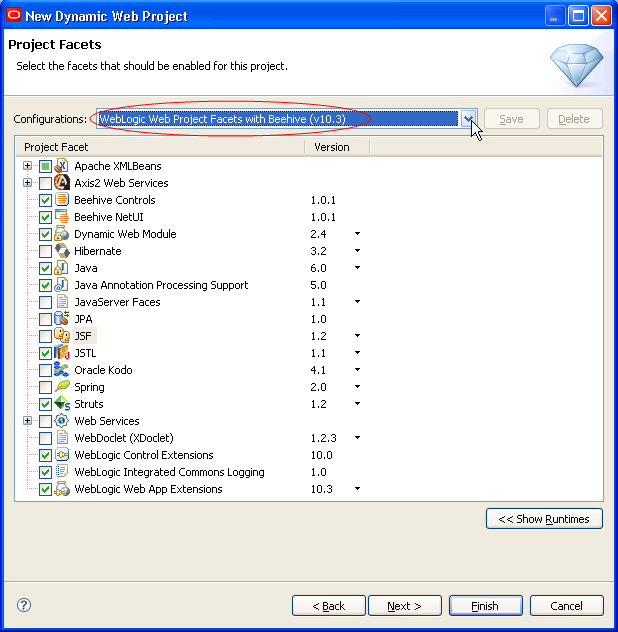Click the JavaServer Faces document icon
The height and width of the screenshot is (632, 618).
coord(61,301)
